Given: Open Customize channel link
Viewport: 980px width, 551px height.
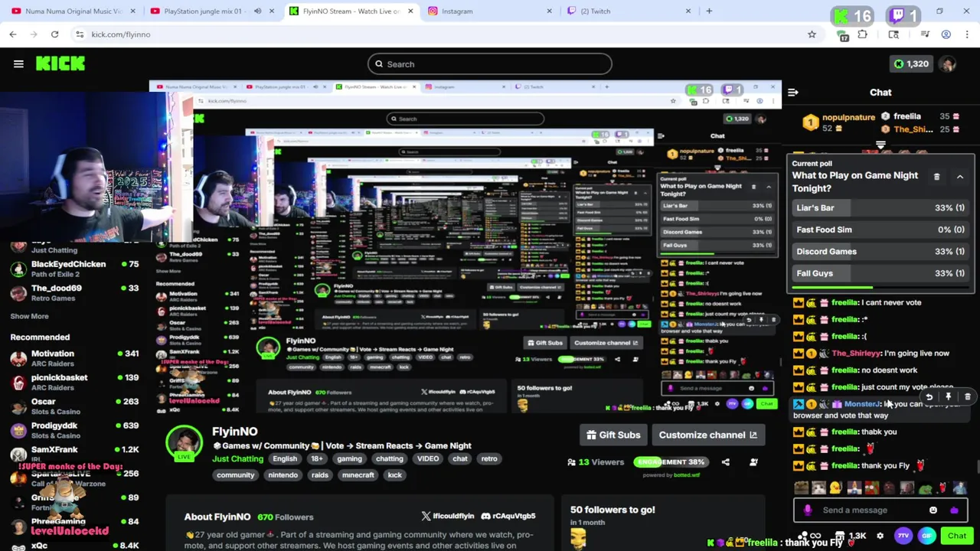Looking at the screenshot, I should coord(708,435).
